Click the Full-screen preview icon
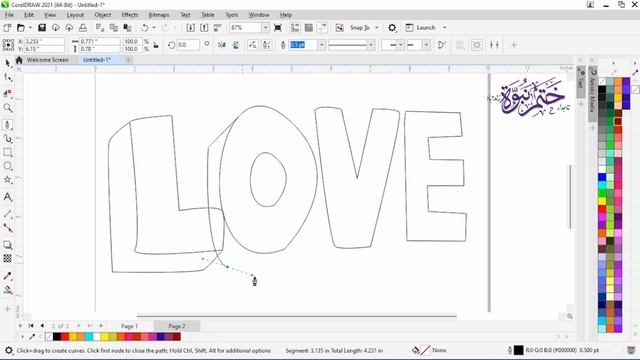The image size is (640, 360). (x=278, y=28)
